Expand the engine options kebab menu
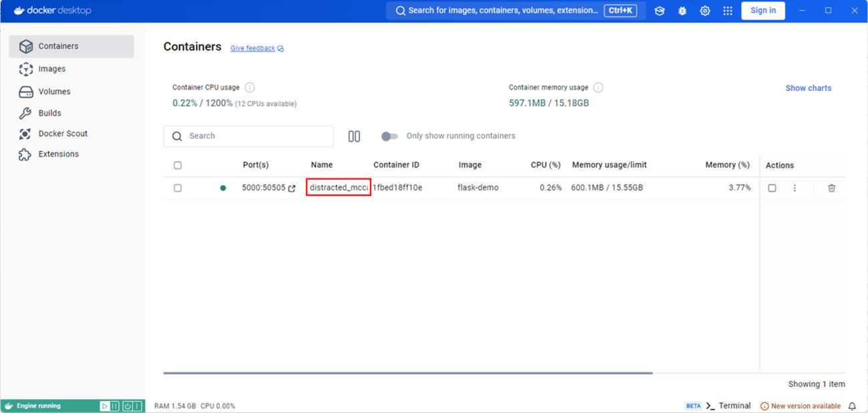This screenshot has width=868, height=413. [x=138, y=406]
